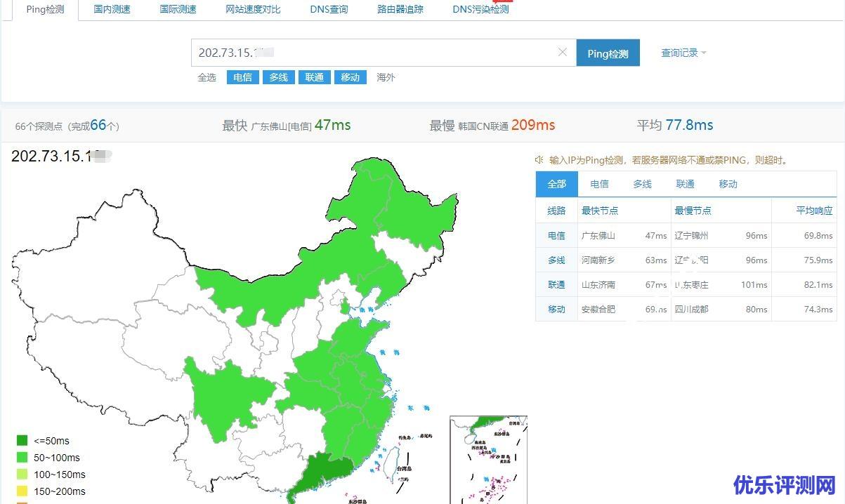Click the South China Sea inset map
Image resolution: width=845 pixels, height=504 pixels.
488,459
